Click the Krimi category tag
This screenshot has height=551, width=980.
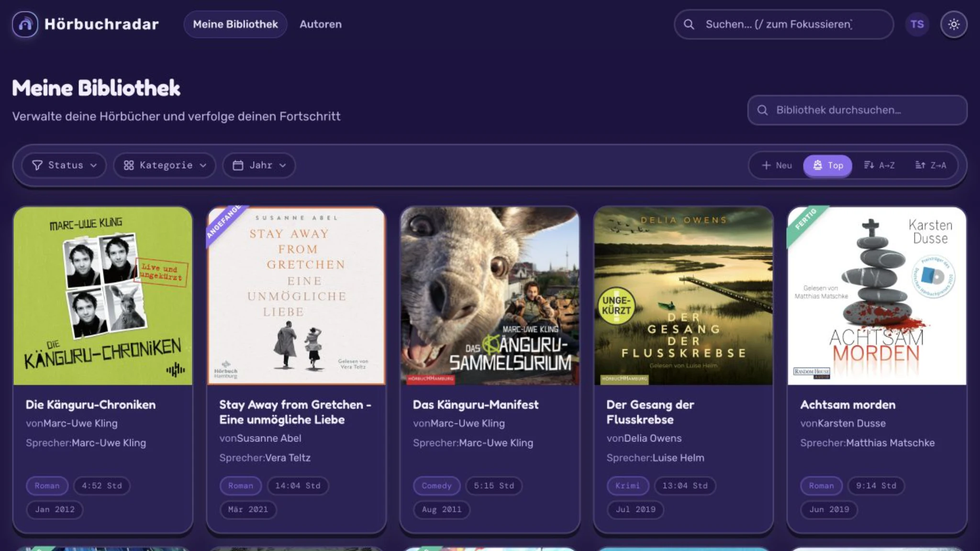(x=627, y=486)
